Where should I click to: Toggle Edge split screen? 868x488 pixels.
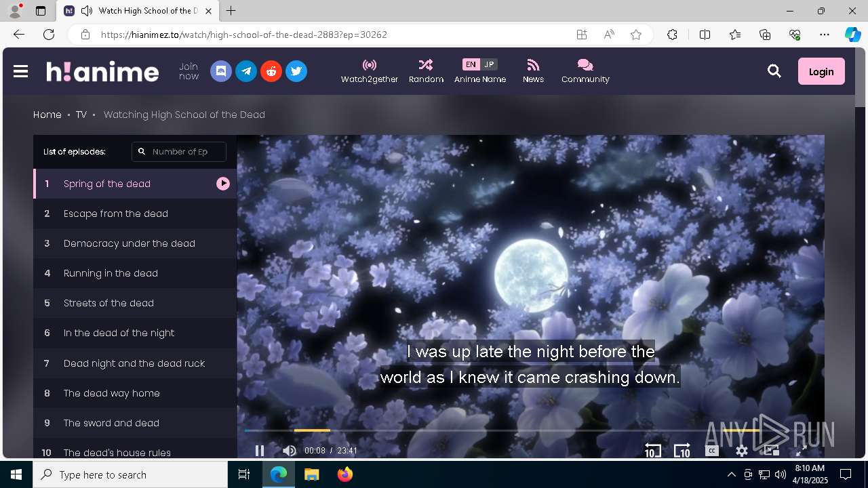point(705,35)
